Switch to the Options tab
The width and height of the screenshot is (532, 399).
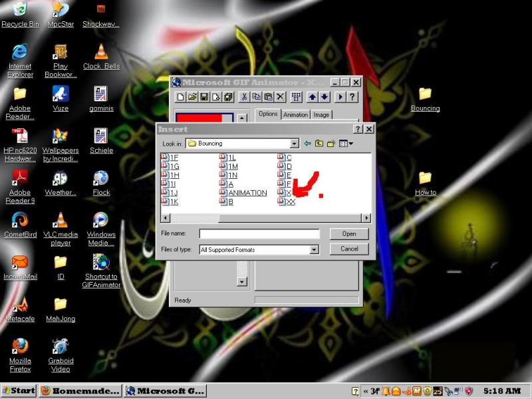click(268, 114)
